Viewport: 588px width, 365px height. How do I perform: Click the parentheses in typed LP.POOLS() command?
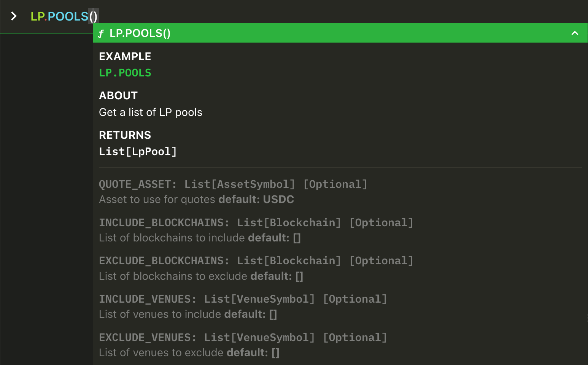[93, 16]
